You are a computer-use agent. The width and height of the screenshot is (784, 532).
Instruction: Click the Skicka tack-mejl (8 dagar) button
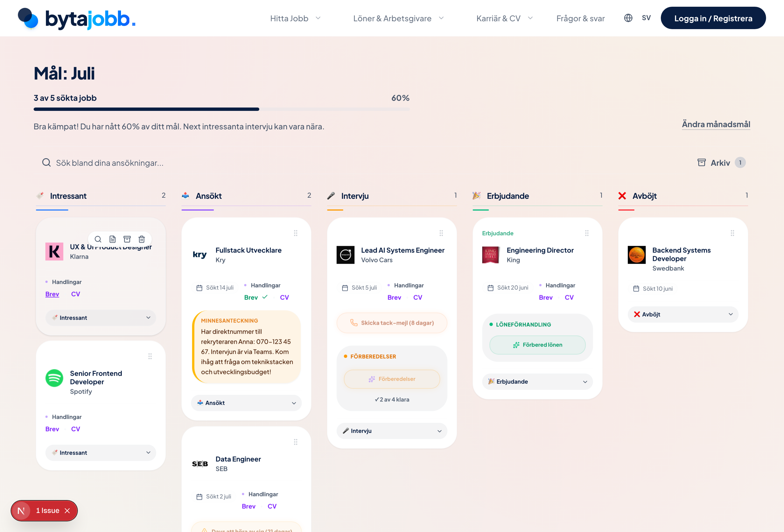pos(392,323)
